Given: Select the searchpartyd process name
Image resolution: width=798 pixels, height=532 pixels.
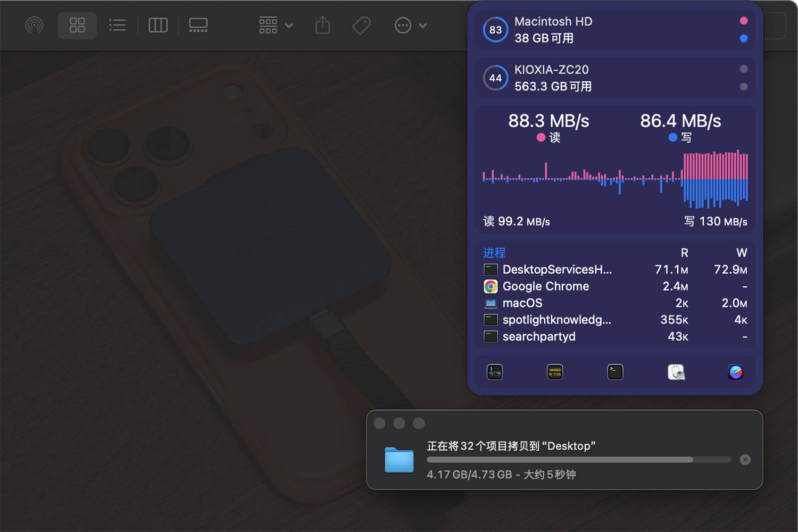Looking at the screenshot, I should (x=539, y=337).
